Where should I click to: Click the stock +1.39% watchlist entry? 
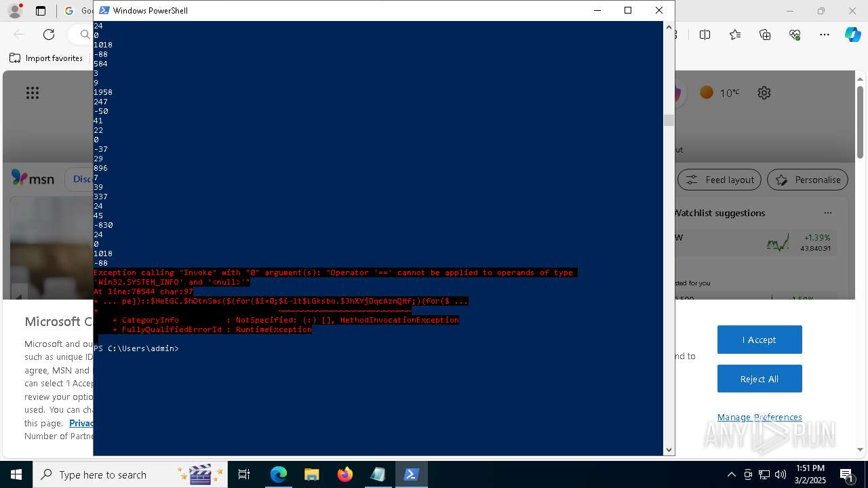point(755,243)
